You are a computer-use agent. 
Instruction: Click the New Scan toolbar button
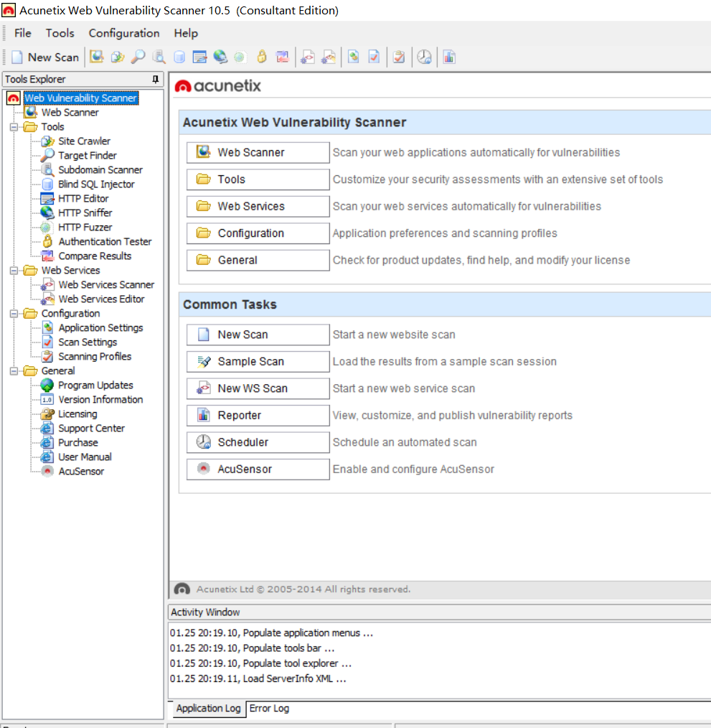click(45, 57)
